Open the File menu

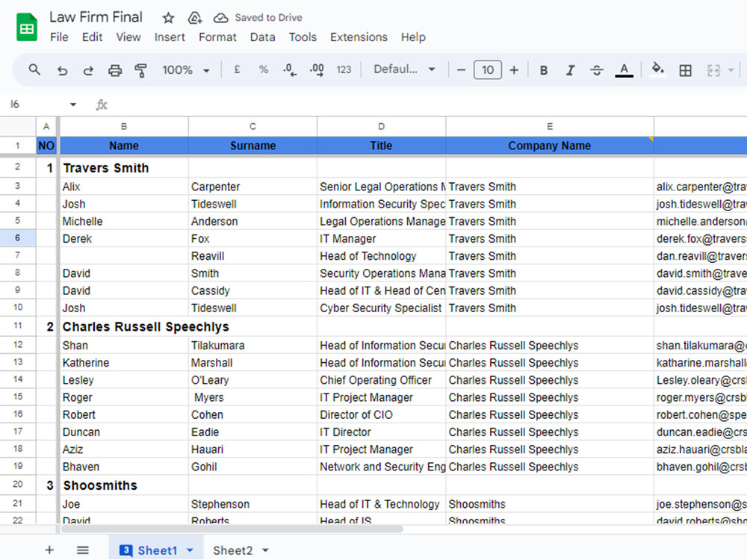pos(59,37)
